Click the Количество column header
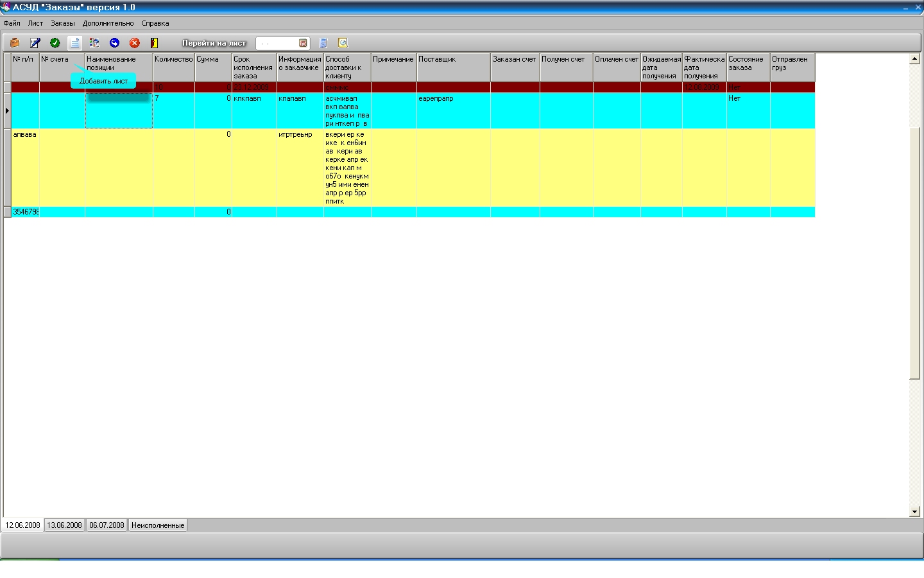 pos(174,67)
